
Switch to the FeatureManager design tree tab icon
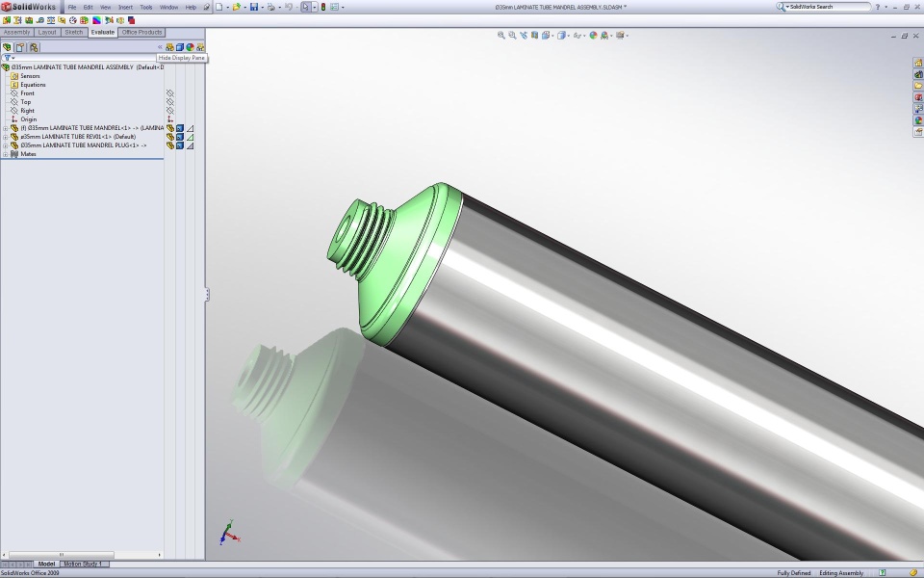coord(7,47)
